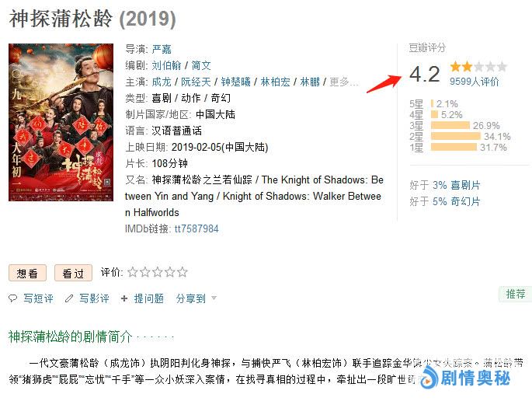Viewport: 532px width, 401px height.
Task: Mark movie as 想看
Action: pyautogui.click(x=27, y=273)
